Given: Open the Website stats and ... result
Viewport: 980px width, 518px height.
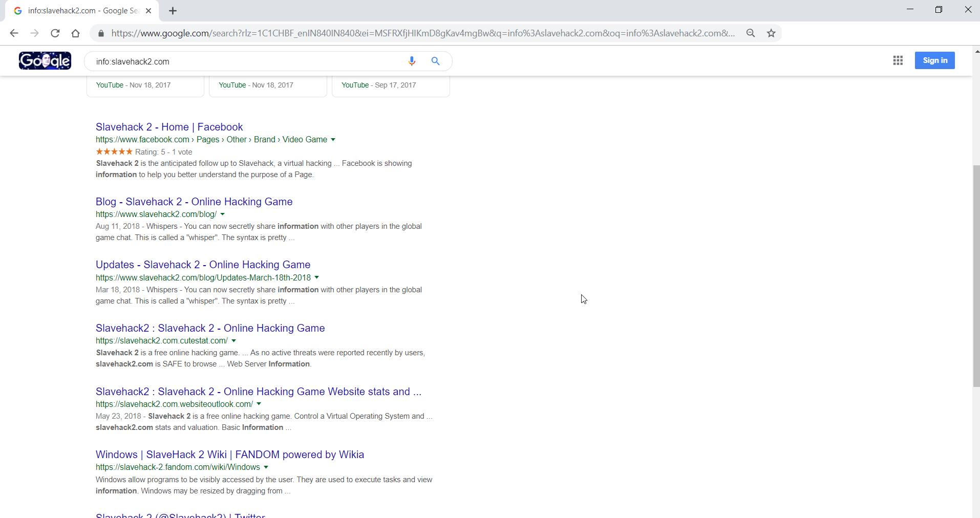Looking at the screenshot, I should 259,392.
